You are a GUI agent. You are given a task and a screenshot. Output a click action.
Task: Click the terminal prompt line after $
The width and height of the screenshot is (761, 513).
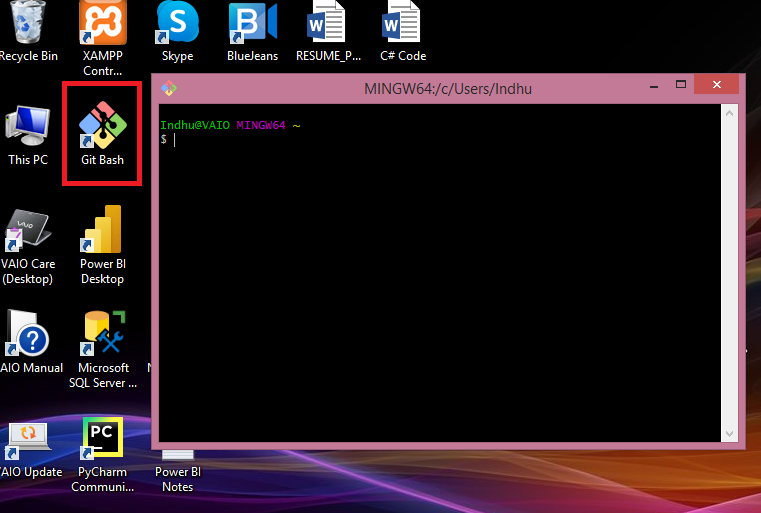coord(439,140)
